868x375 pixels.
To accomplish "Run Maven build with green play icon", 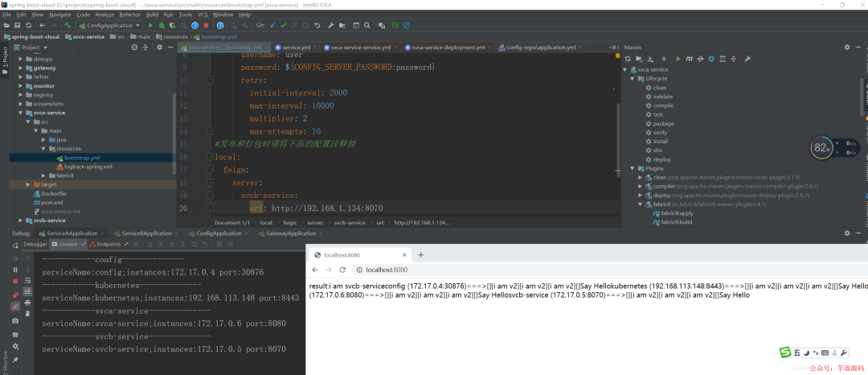I will tap(678, 59).
